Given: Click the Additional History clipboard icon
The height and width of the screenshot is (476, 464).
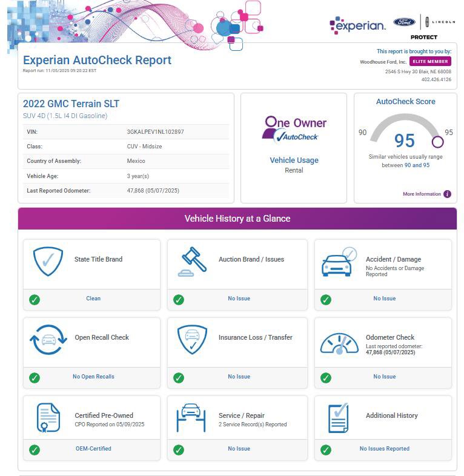Looking at the screenshot, I should coord(339,418).
